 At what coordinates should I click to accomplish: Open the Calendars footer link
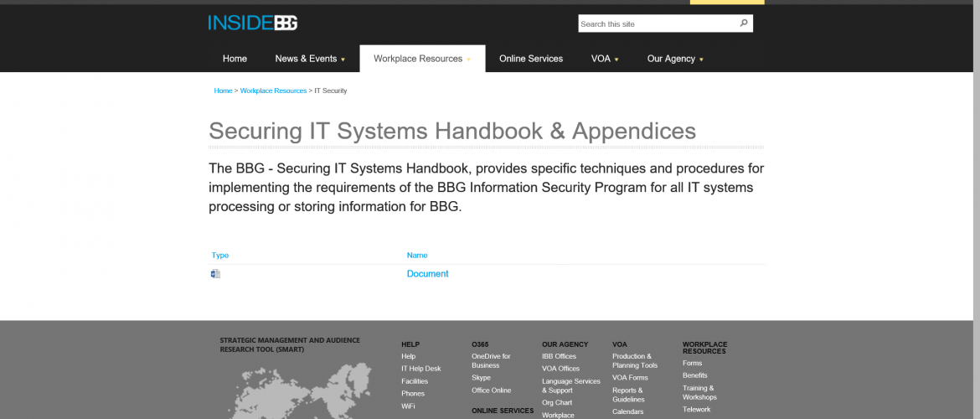tap(627, 411)
